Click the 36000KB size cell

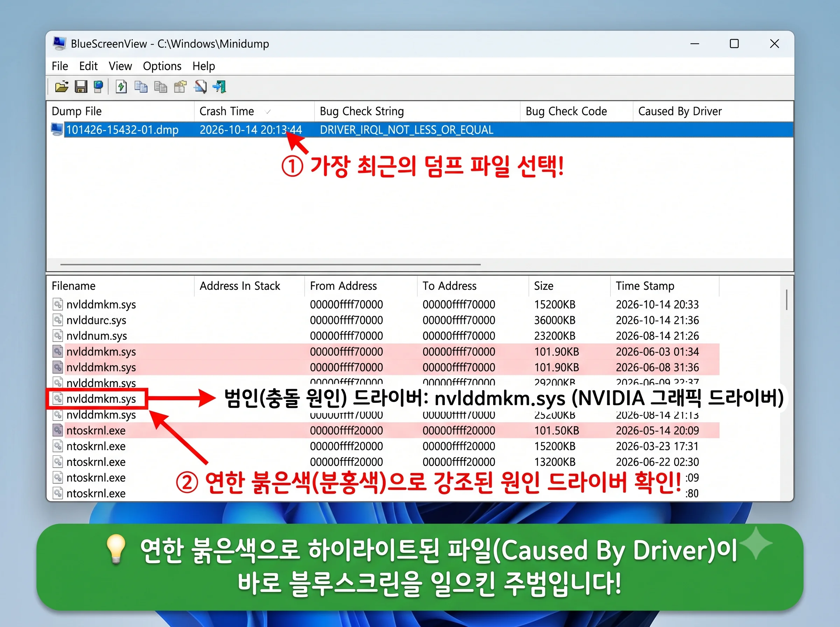click(554, 320)
